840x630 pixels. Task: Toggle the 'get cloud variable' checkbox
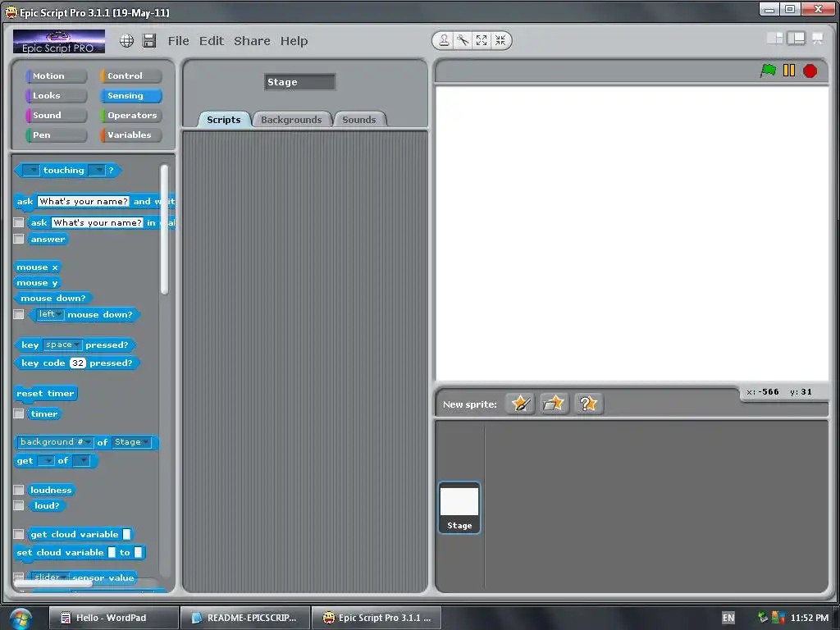coord(19,534)
